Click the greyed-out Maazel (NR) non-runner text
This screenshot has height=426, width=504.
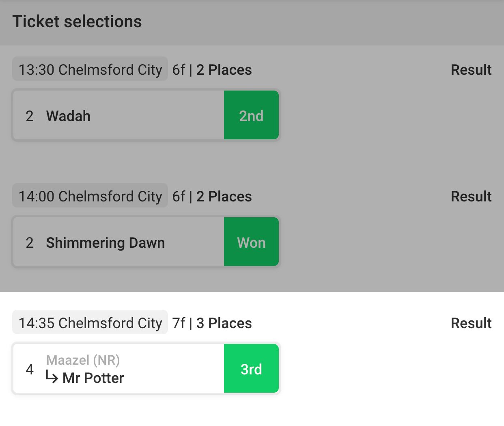(x=83, y=360)
